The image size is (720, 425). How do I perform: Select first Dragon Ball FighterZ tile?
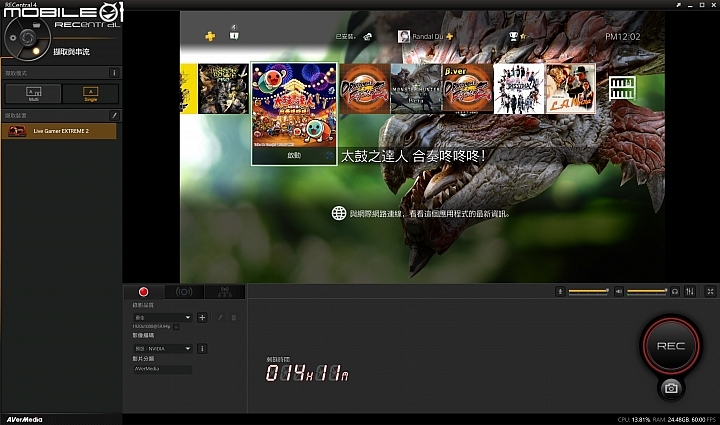(365, 89)
